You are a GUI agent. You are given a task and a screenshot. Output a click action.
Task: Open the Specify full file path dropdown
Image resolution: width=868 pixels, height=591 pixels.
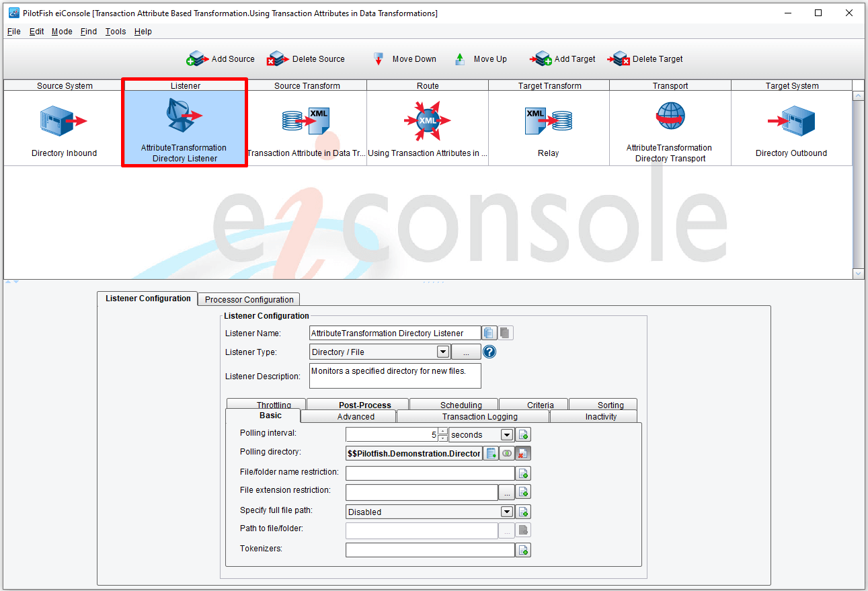[x=507, y=512]
